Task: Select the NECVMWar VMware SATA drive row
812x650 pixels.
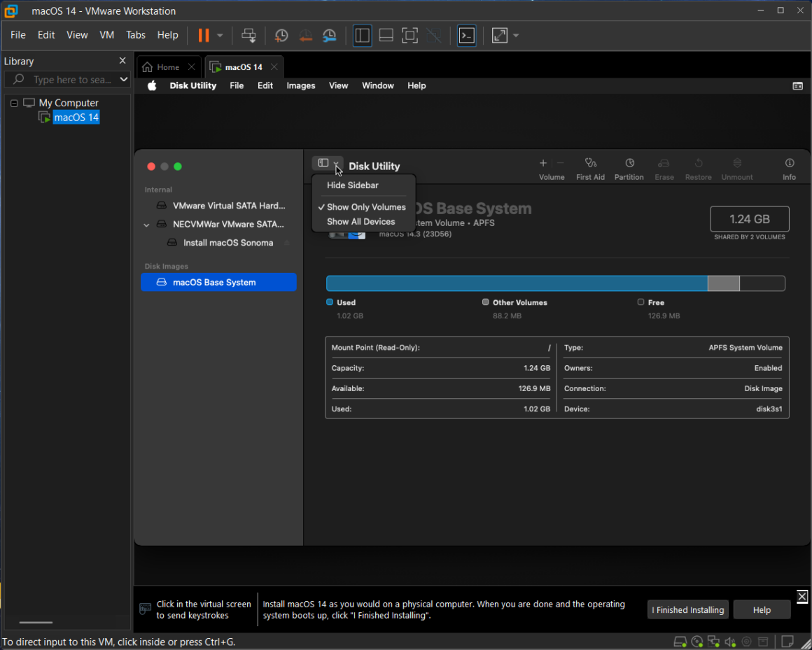Action: [x=220, y=224]
